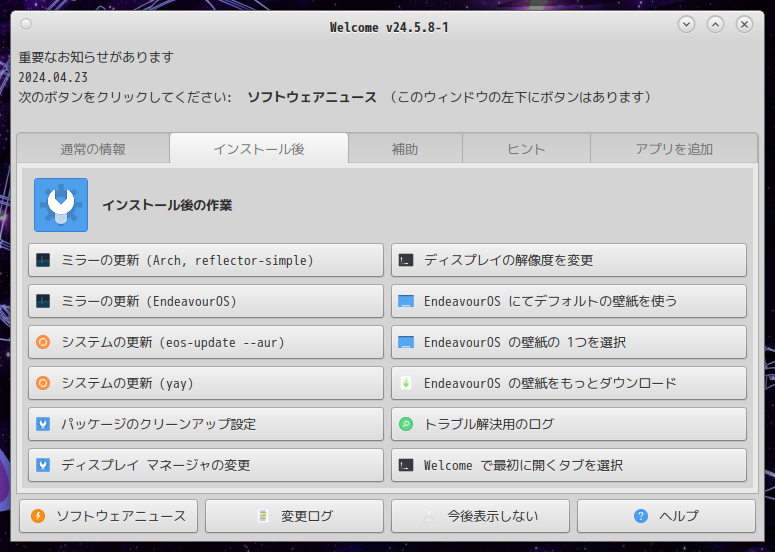The width and height of the screenshot is (775, 552).
Task: Click the terminal icon on ディスプレイの解像度を変更
Action: [406, 260]
